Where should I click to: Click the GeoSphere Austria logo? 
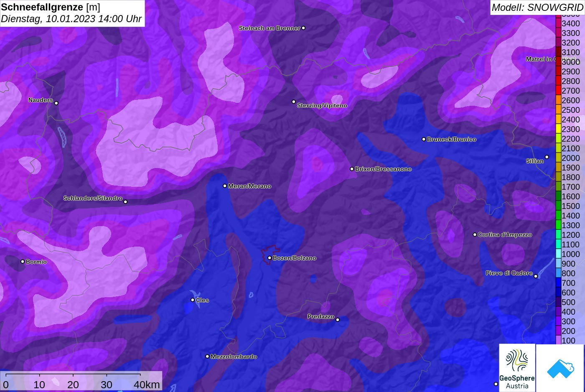click(517, 368)
